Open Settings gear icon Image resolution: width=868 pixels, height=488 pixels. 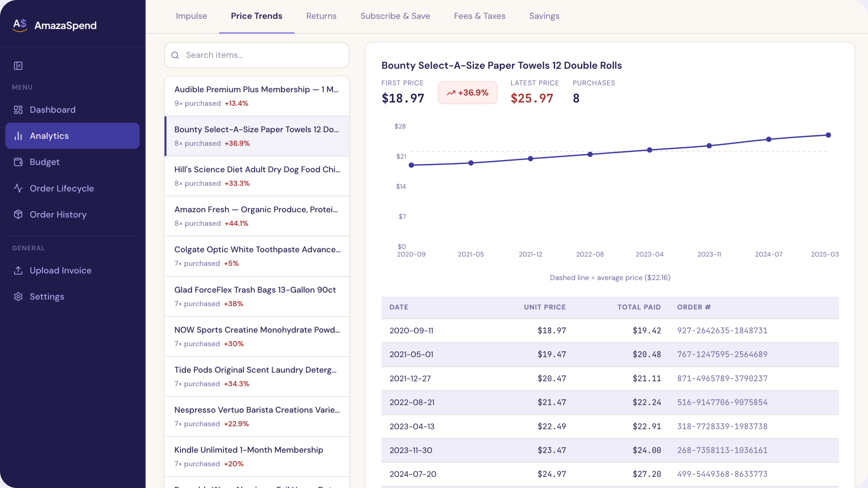(18, 297)
